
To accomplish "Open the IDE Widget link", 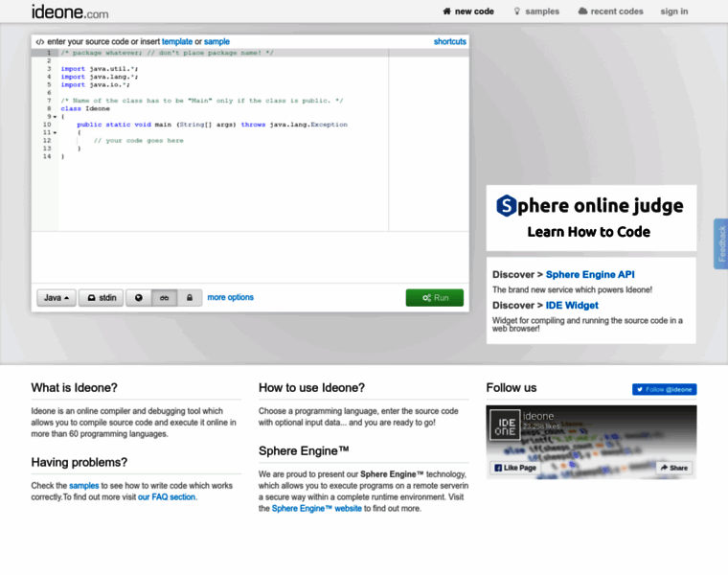I will pyautogui.click(x=572, y=305).
